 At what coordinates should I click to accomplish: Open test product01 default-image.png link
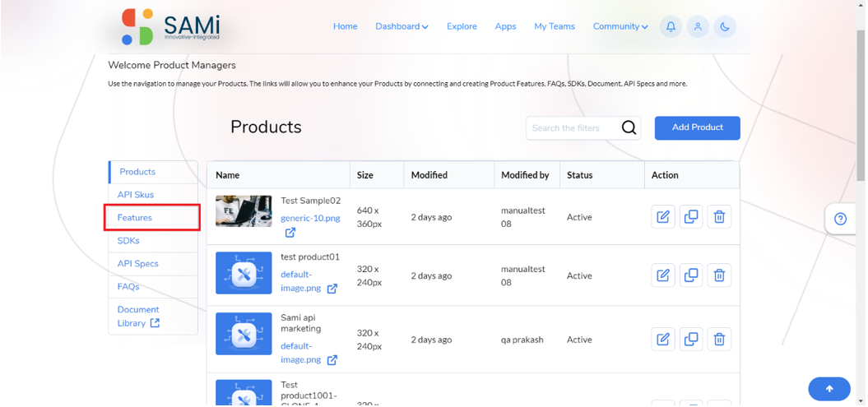pyautogui.click(x=302, y=281)
